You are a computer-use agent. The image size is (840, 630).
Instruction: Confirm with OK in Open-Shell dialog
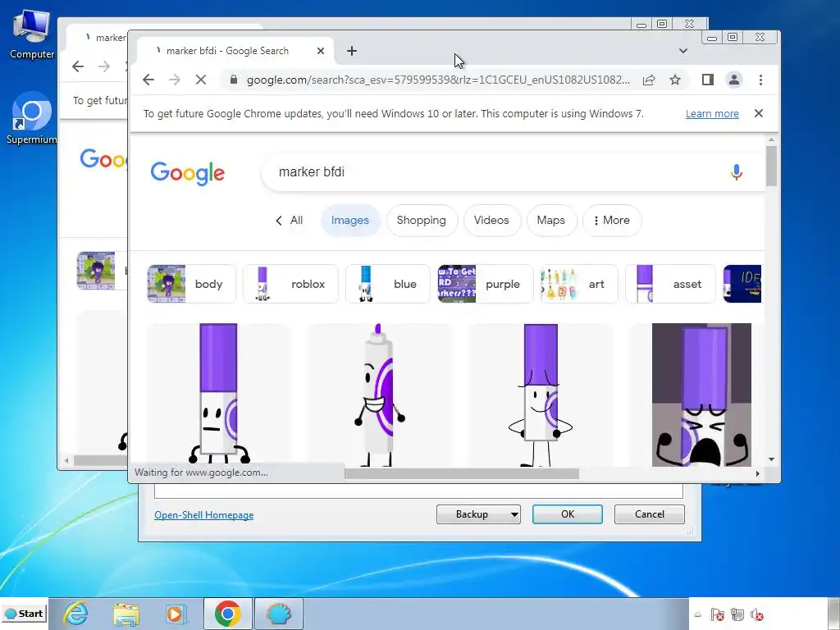tap(568, 514)
